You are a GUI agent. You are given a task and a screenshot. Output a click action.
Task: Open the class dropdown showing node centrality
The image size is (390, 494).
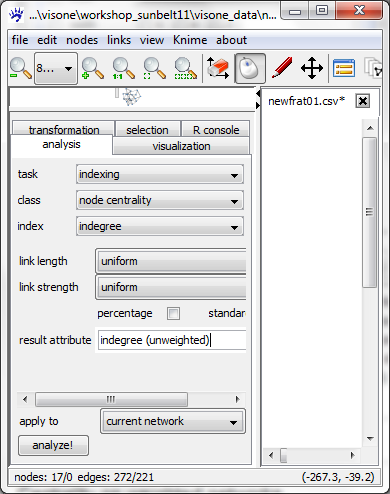tap(160, 200)
